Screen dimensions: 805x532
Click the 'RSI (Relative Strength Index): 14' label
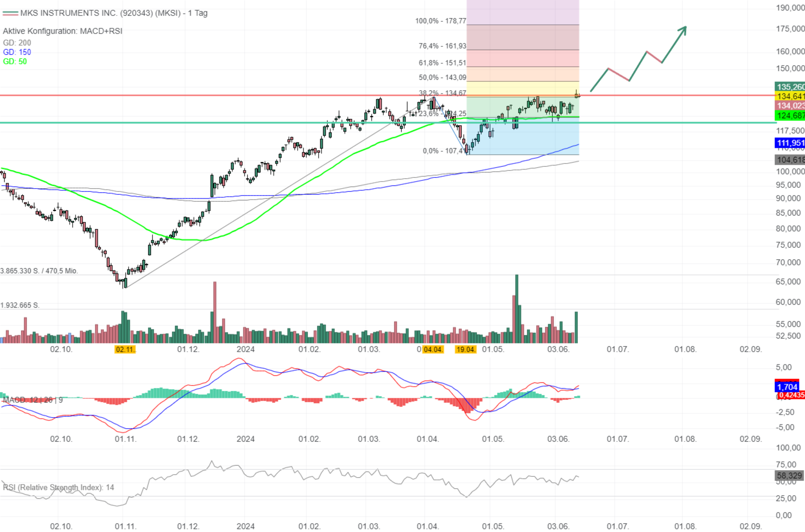click(58, 487)
